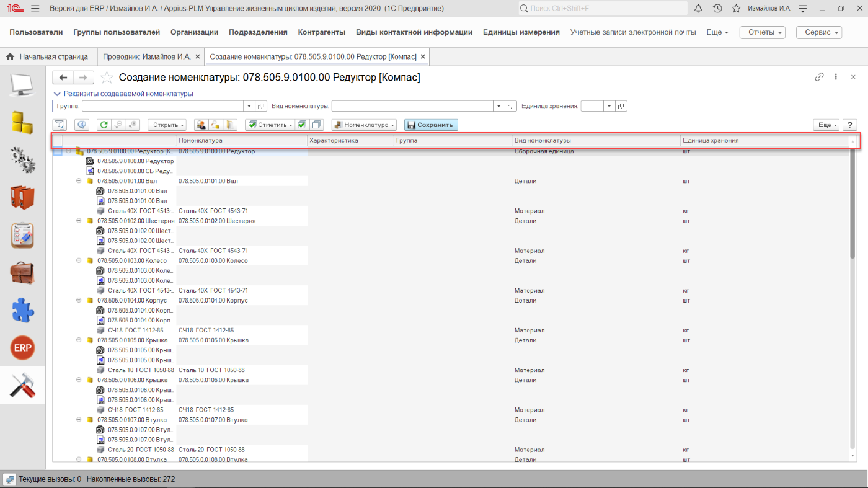868x488 pixels.
Task: Open the Группа field dropdown arrow
Action: coord(249,106)
